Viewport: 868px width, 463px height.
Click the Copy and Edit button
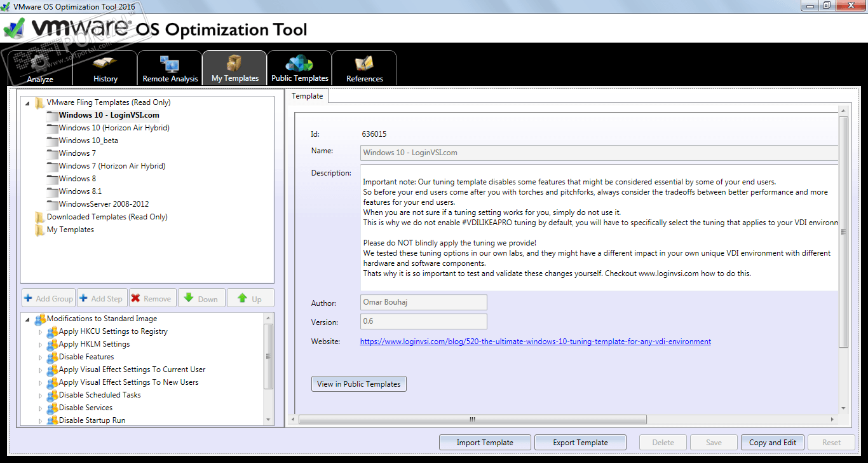773,443
